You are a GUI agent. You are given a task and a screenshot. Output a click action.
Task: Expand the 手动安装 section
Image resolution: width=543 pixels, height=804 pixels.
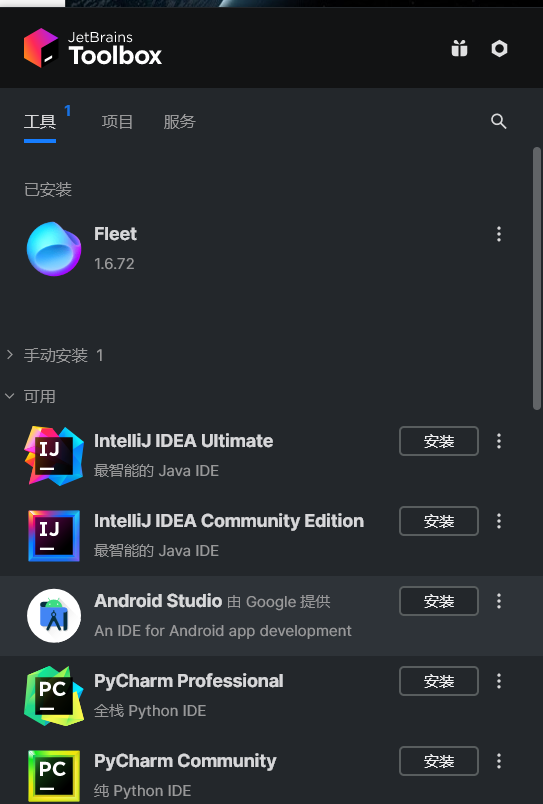tap(55, 355)
